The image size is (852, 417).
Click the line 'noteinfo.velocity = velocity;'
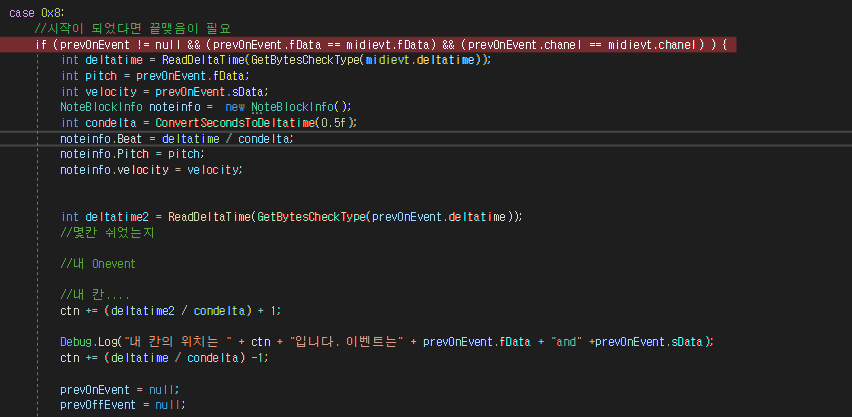click(x=152, y=170)
